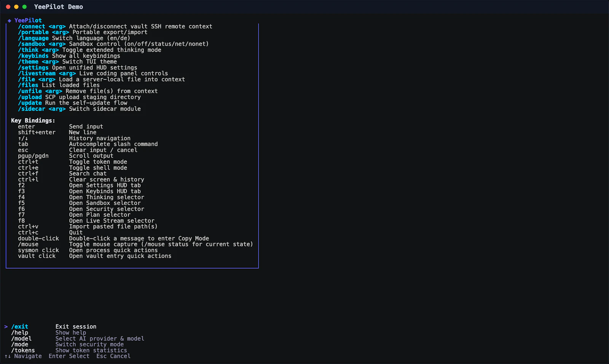Click the 'f4' Open Thinking selector row
The image size is (609, 364).
(x=81, y=197)
